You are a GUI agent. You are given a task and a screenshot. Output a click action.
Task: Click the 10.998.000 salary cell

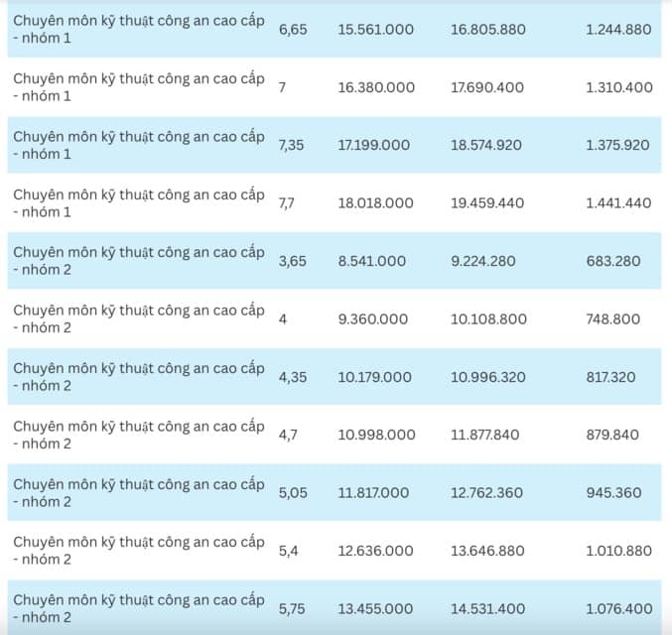[377, 435]
